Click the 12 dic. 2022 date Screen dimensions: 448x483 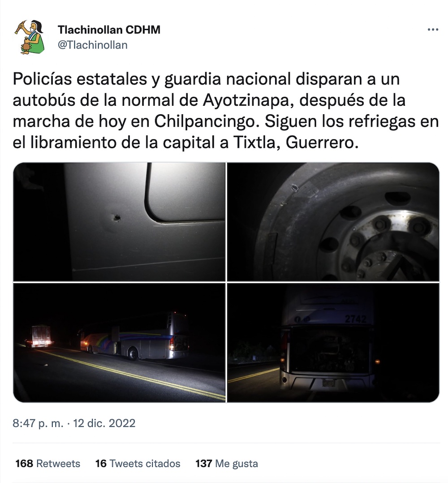pyautogui.click(x=104, y=423)
